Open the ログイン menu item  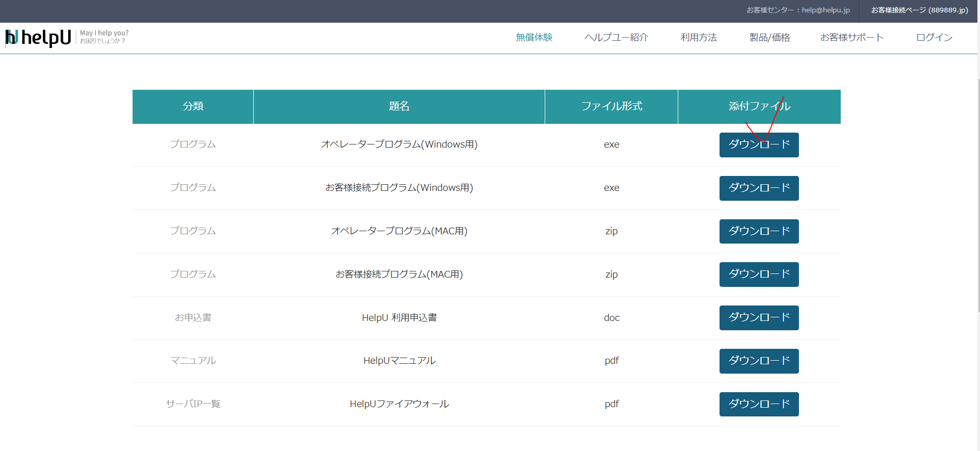click(934, 37)
